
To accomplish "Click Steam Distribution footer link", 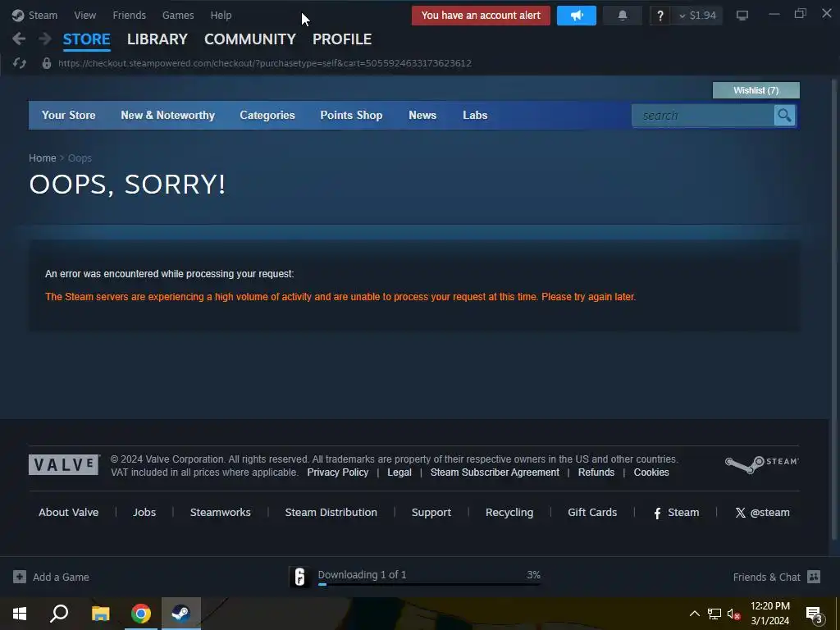I will click(331, 512).
